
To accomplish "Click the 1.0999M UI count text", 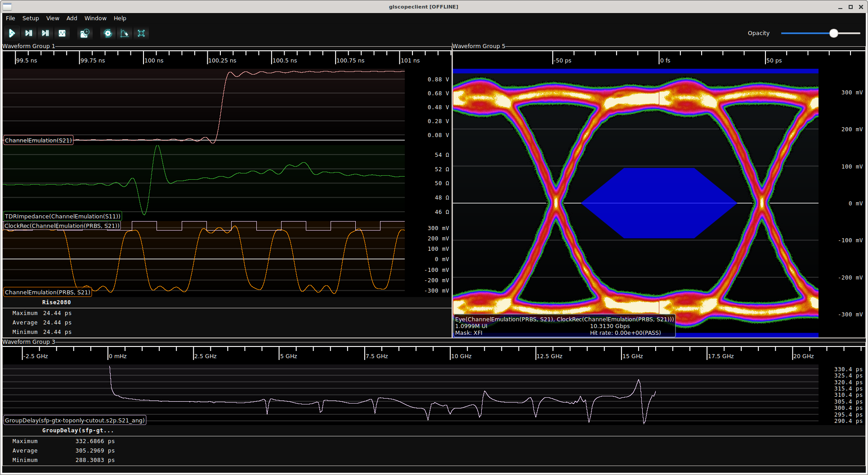I will [x=471, y=326].
